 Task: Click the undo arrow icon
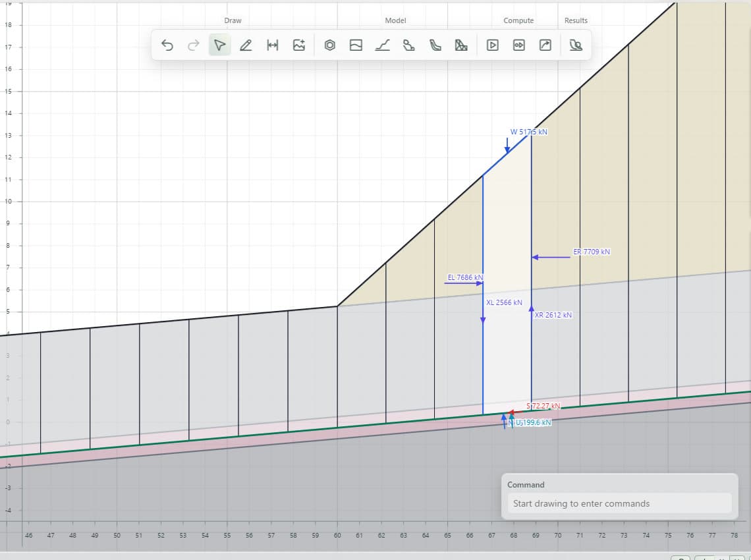(x=167, y=45)
